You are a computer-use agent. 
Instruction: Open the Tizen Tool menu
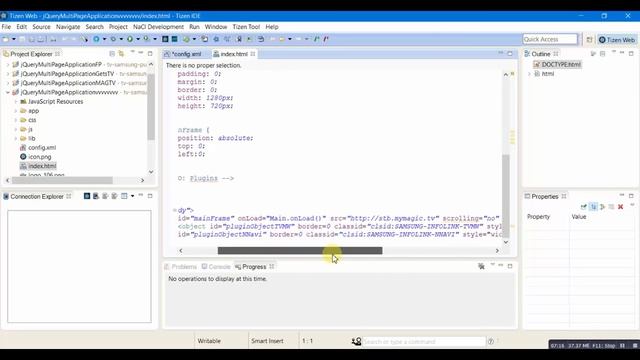tap(246, 27)
